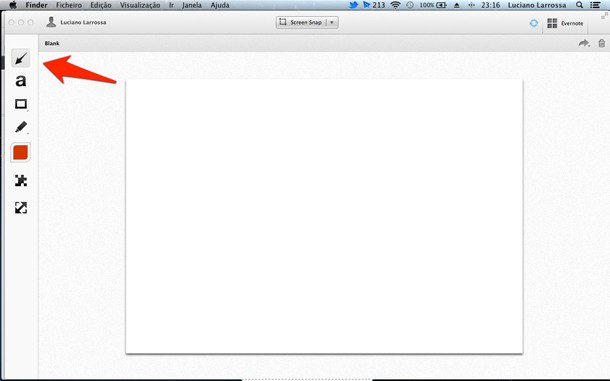This screenshot has height=381, width=610.
Task: Open Spotlight search magnifier
Action: pyautogui.click(x=579, y=5)
